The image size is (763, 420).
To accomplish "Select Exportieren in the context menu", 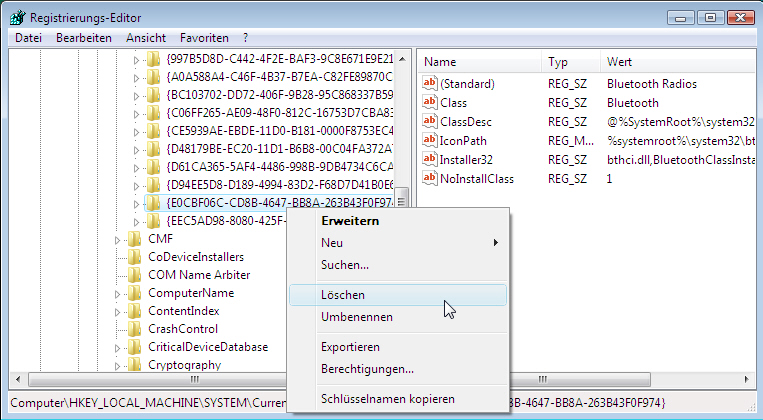I will point(398,347).
